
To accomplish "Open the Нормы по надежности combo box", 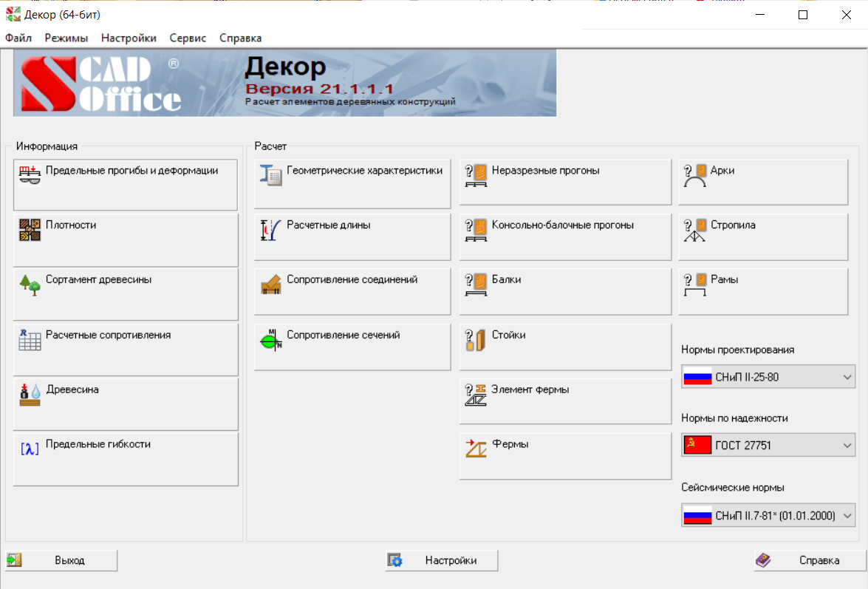I will (x=768, y=445).
